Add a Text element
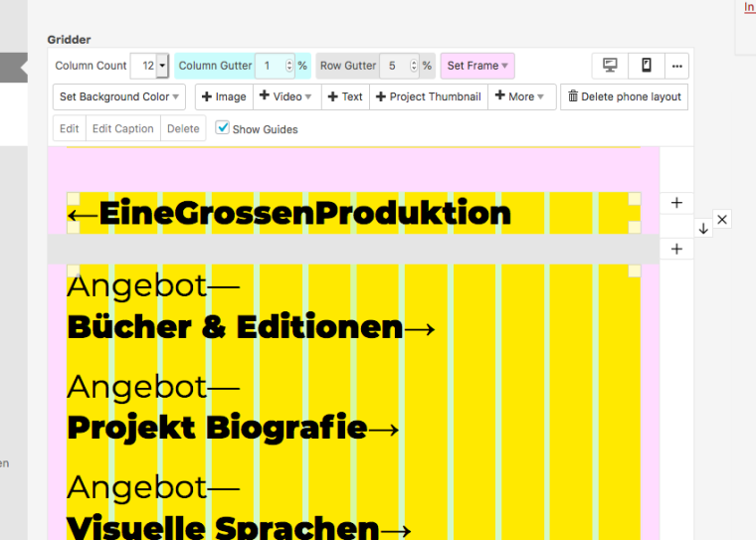756x540 pixels. click(x=345, y=96)
